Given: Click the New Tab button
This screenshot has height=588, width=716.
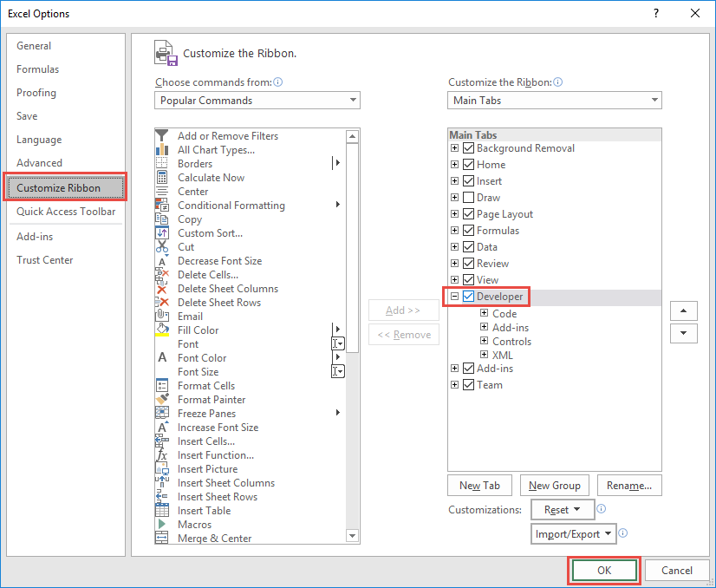Looking at the screenshot, I should point(479,485).
